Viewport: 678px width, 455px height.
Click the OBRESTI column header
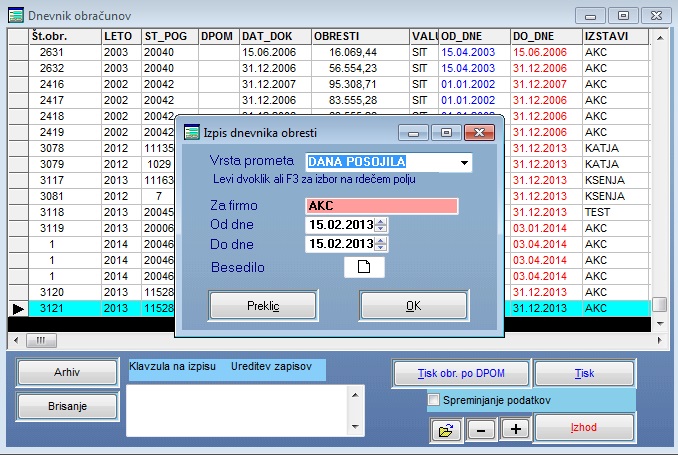pos(358,36)
